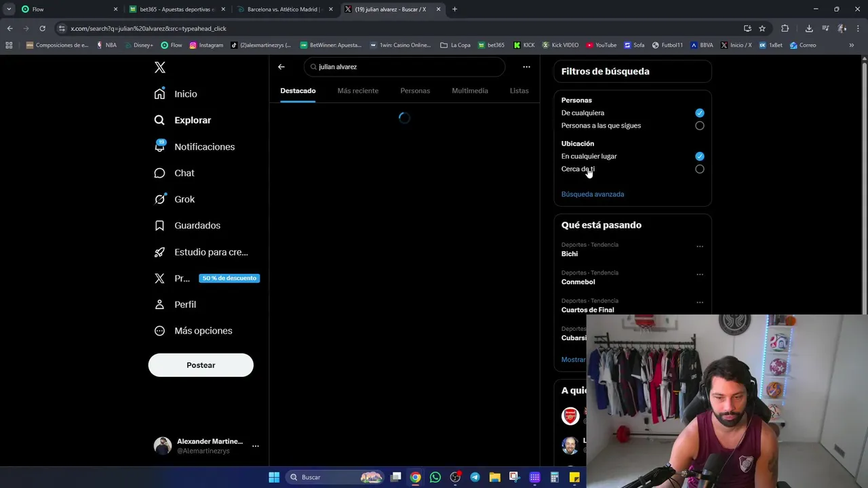Open three-dot menu for Cuartos de Final trend
This screenshot has width=868, height=488.
[700, 302]
